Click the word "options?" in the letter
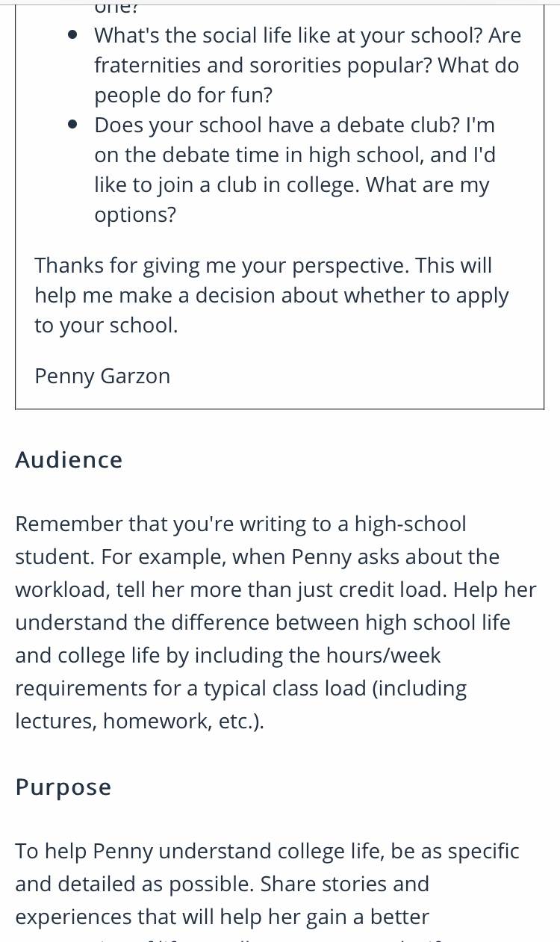 (x=135, y=215)
